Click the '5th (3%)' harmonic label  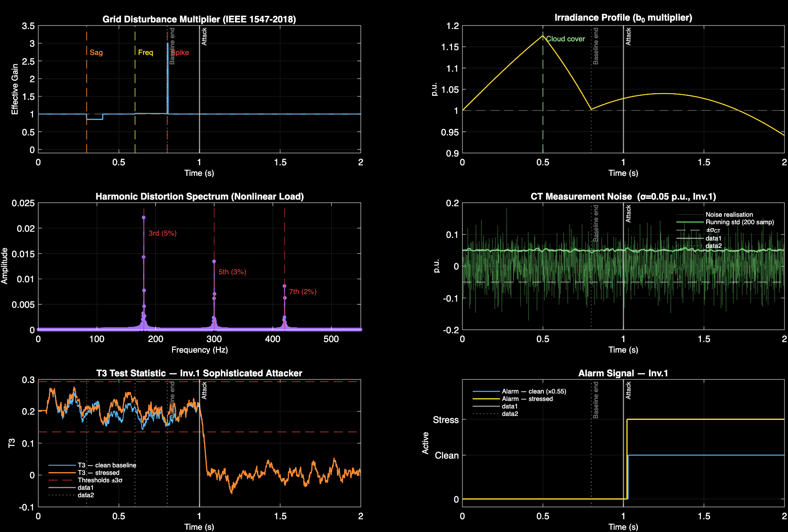[x=232, y=272]
